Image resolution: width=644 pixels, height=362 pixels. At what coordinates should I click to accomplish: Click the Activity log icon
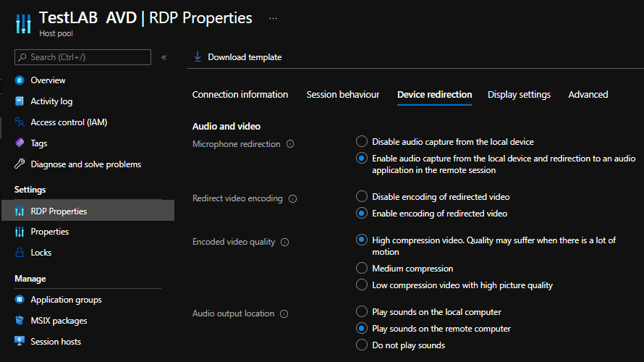(20, 101)
